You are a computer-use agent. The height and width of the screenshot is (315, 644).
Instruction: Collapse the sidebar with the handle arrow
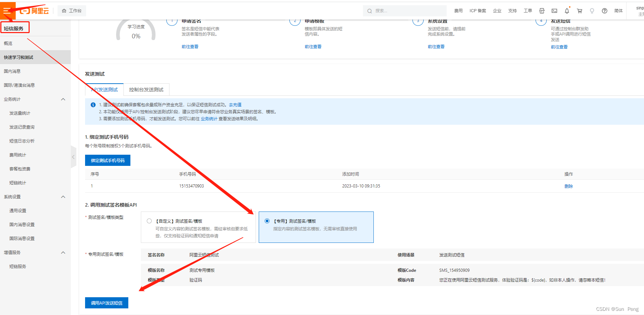(x=73, y=157)
